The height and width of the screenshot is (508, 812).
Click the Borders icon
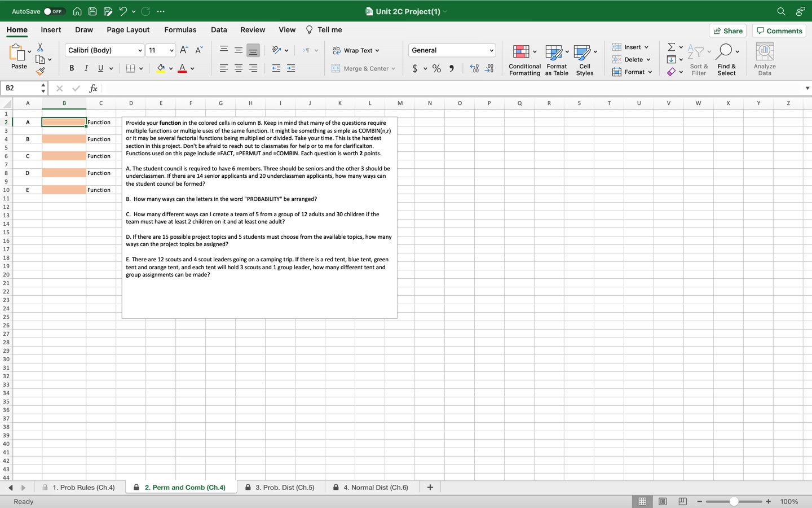click(130, 68)
